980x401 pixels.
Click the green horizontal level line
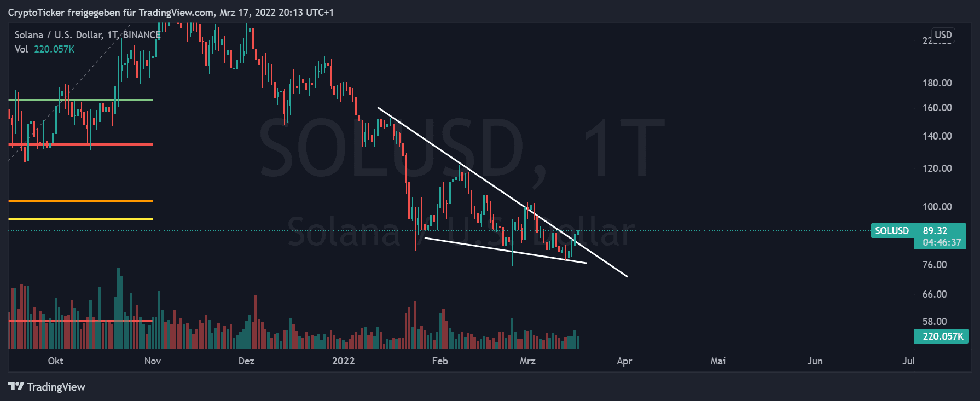(x=80, y=100)
